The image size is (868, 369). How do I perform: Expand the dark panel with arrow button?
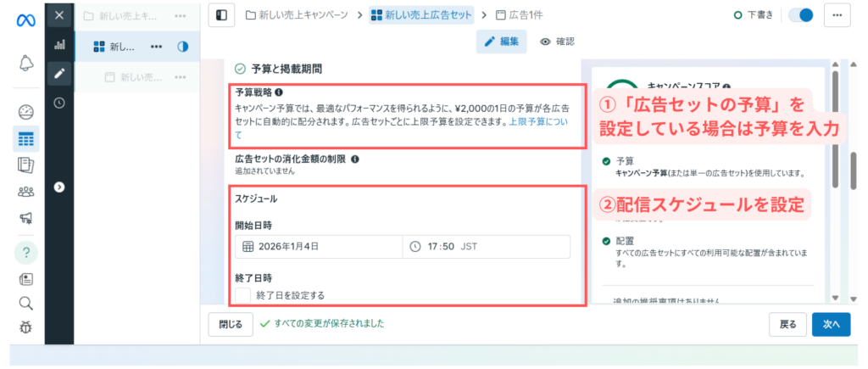59,187
